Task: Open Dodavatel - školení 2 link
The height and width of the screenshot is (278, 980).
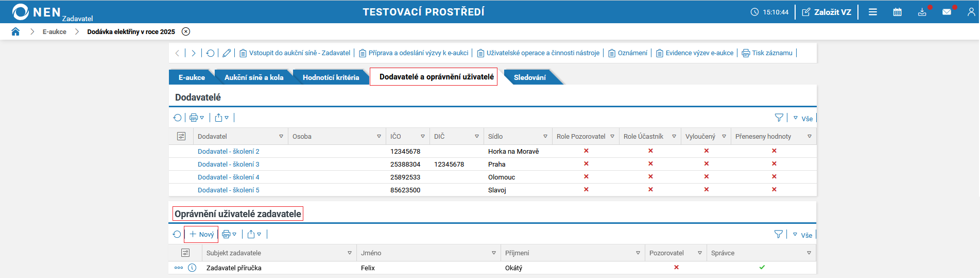Action: point(229,152)
